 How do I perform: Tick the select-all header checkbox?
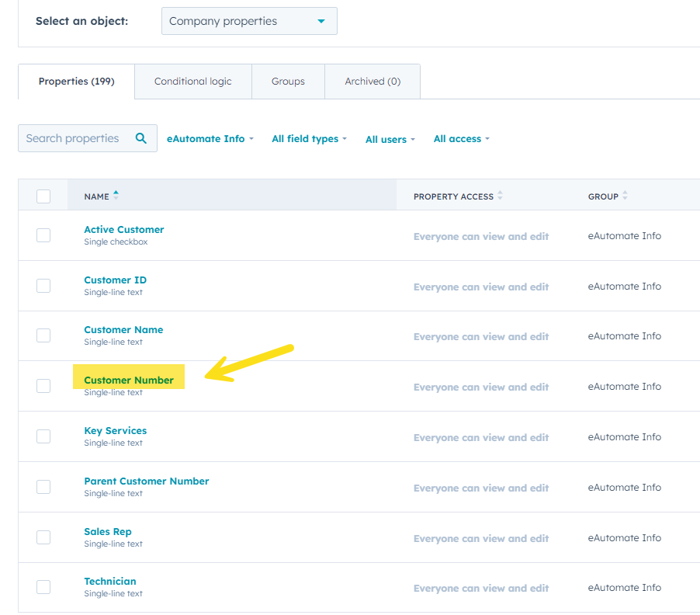[x=43, y=196]
